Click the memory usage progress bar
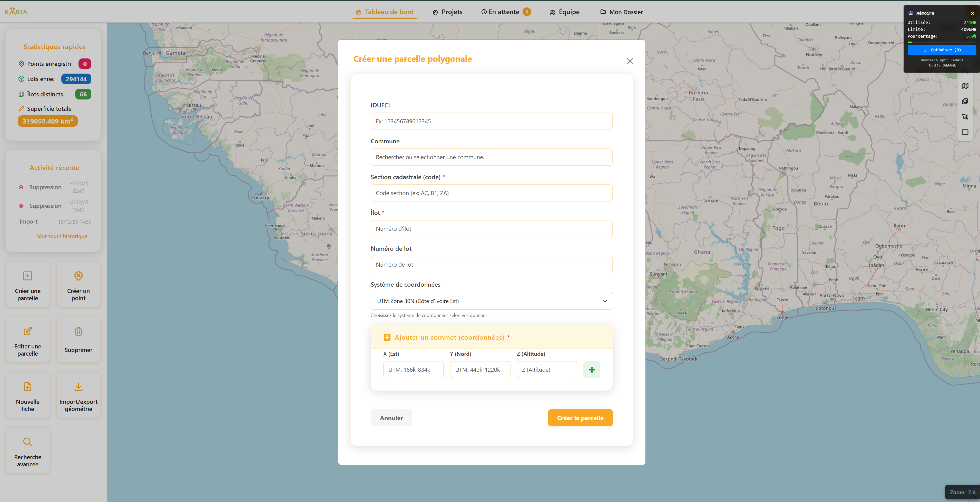 click(942, 42)
